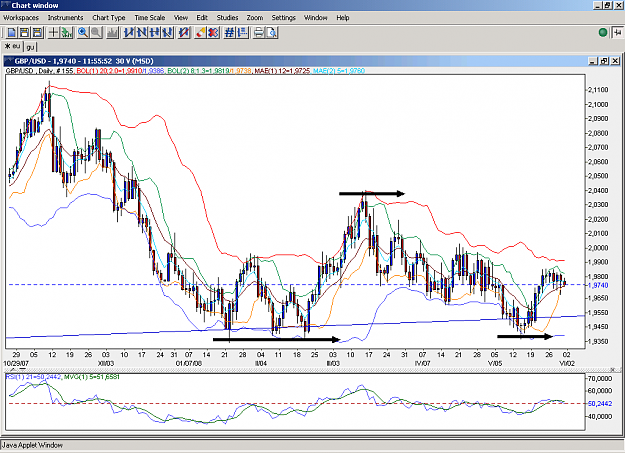Activate the crosshair cursor tool
Viewport: 625px width, 453px height.
(53, 32)
